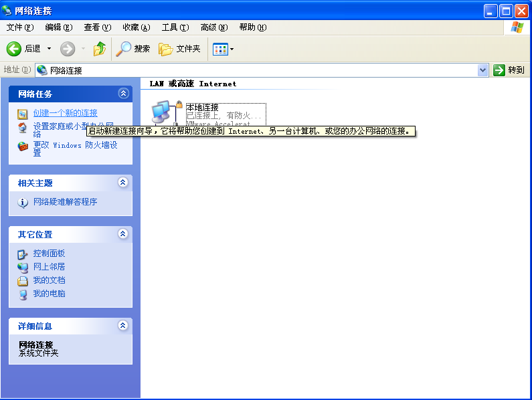The height and width of the screenshot is (400, 532).
Task: Collapse the 相关主题 panel
Action: pos(123,183)
